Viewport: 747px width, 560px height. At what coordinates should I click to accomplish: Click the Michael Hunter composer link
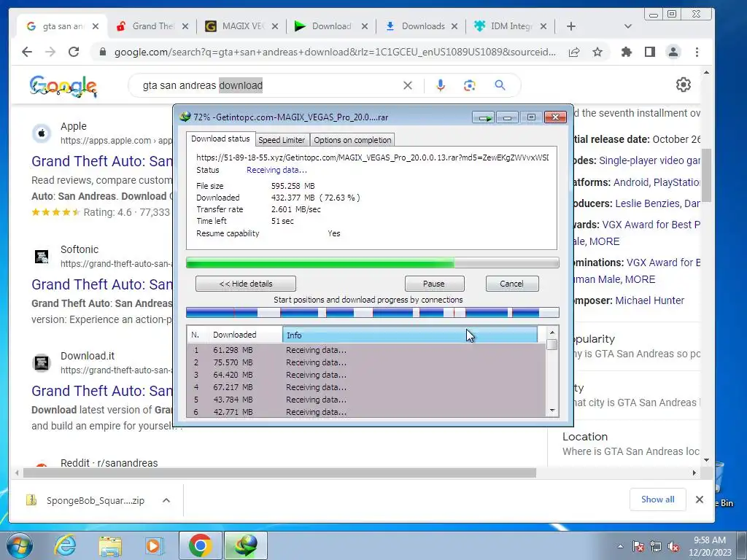[650, 300]
